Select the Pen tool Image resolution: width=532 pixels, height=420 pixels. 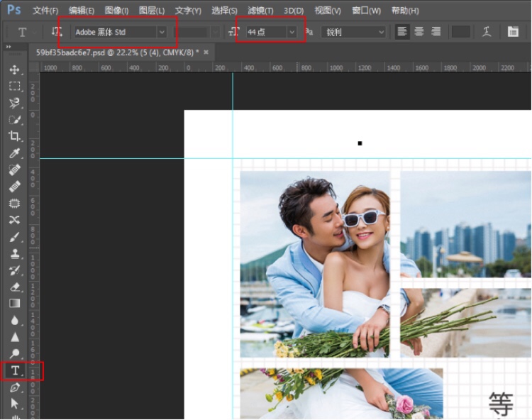(x=14, y=387)
